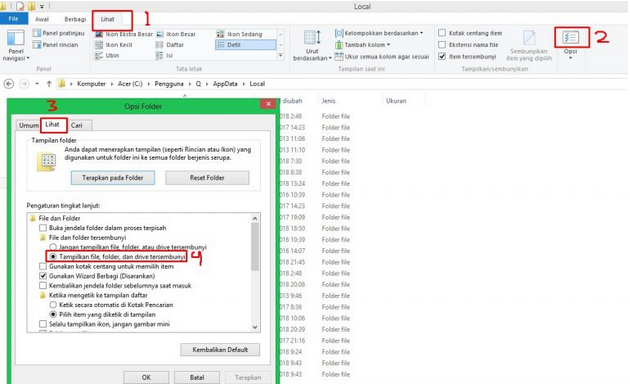Choose Isi layout
Viewport: 630px width, 391px height.
[165, 55]
